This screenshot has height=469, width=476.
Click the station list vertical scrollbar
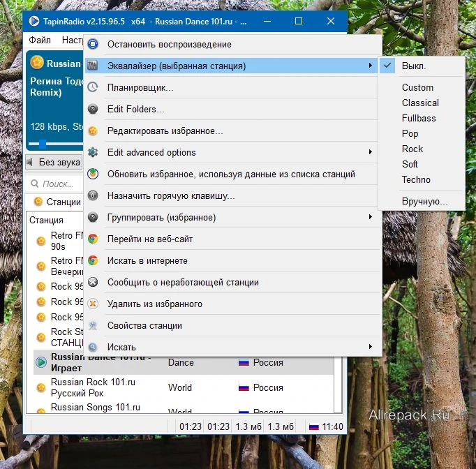tap(338, 385)
